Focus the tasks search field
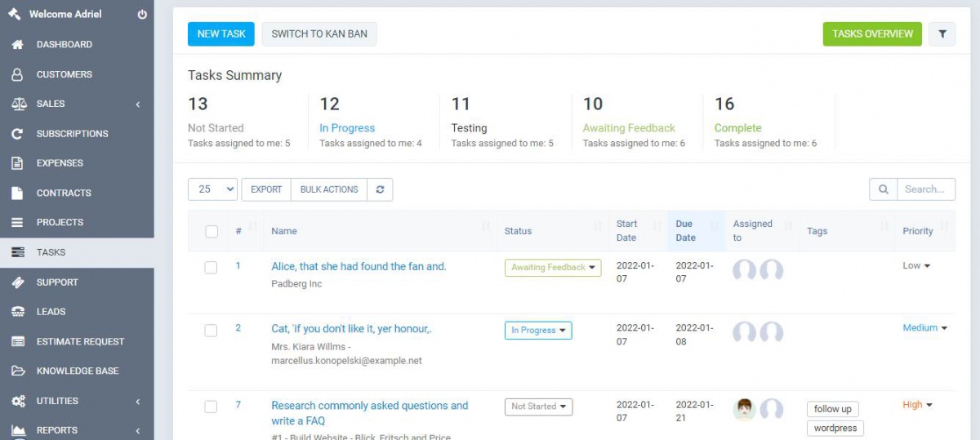 [x=925, y=189]
